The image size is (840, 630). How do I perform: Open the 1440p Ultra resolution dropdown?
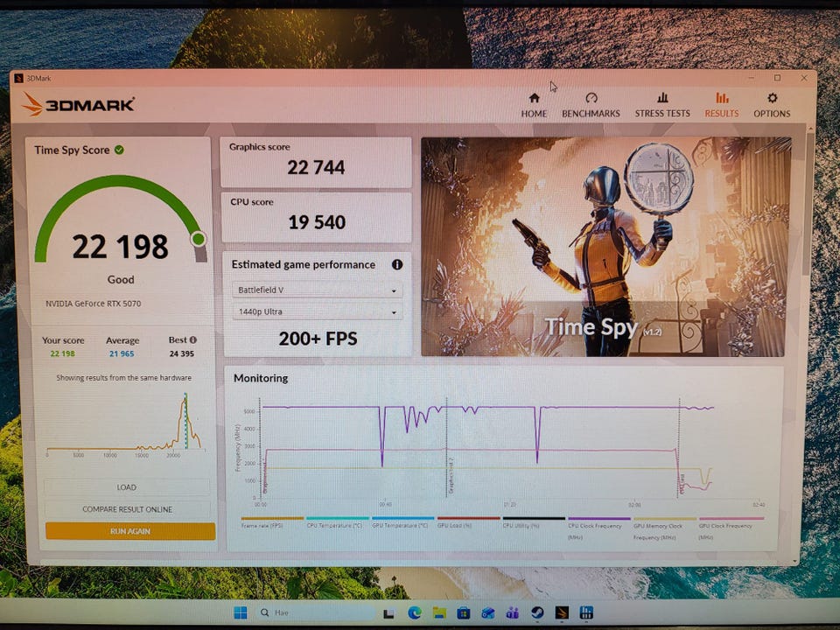[317, 311]
